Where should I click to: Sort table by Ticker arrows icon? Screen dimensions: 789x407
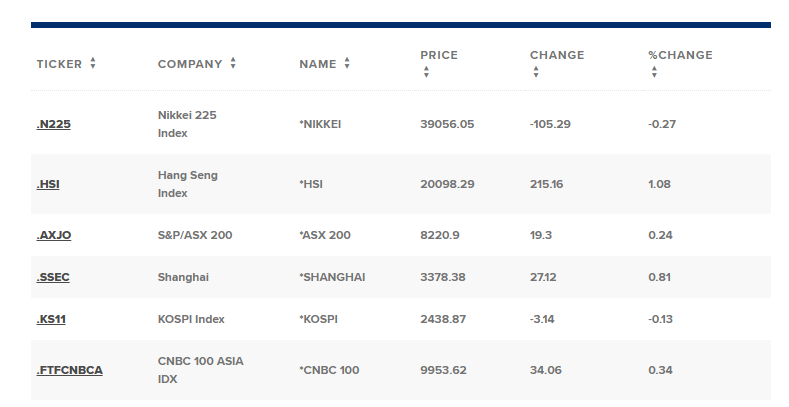coord(93,63)
